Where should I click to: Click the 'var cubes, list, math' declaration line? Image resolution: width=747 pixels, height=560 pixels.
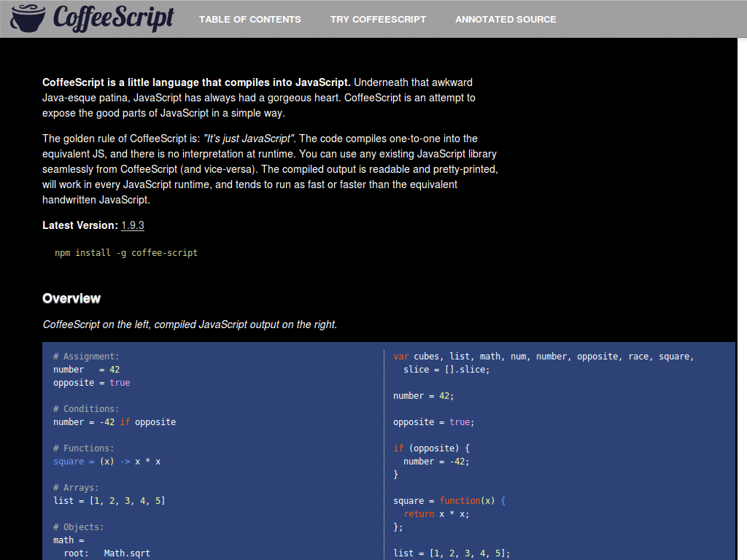coord(543,356)
